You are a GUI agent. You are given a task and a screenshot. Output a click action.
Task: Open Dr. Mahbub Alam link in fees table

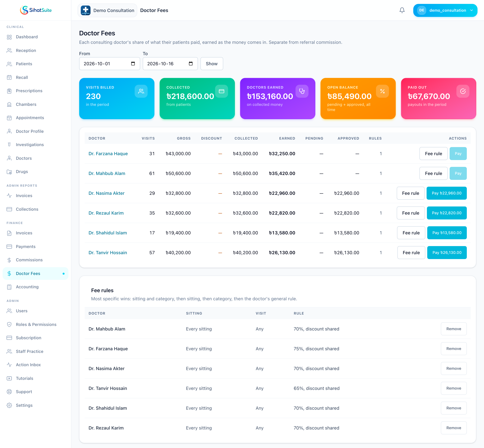(x=107, y=173)
